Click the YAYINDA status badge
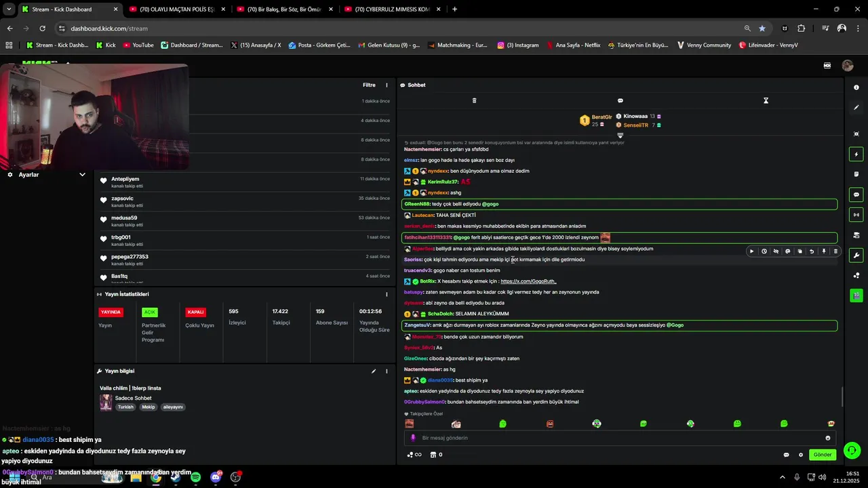Image resolution: width=868 pixels, height=488 pixels. coord(110,312)
